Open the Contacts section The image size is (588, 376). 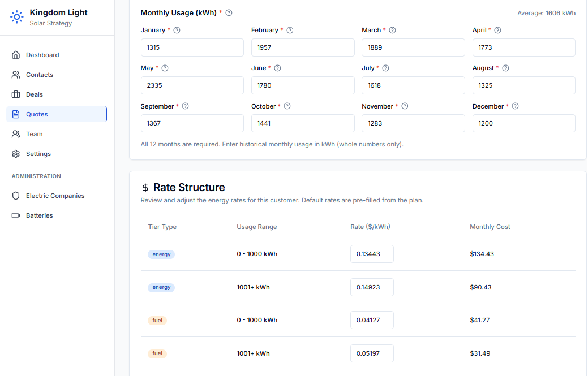(57, 75)
